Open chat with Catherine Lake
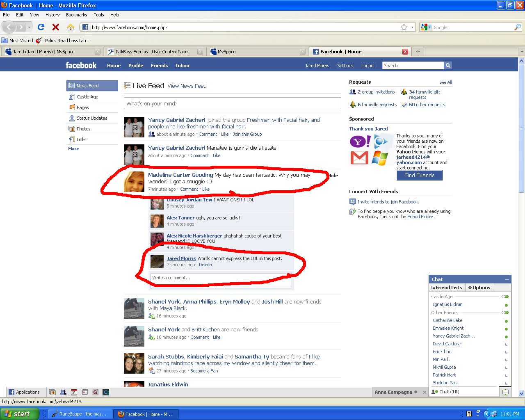 click(x=447, y=320)
